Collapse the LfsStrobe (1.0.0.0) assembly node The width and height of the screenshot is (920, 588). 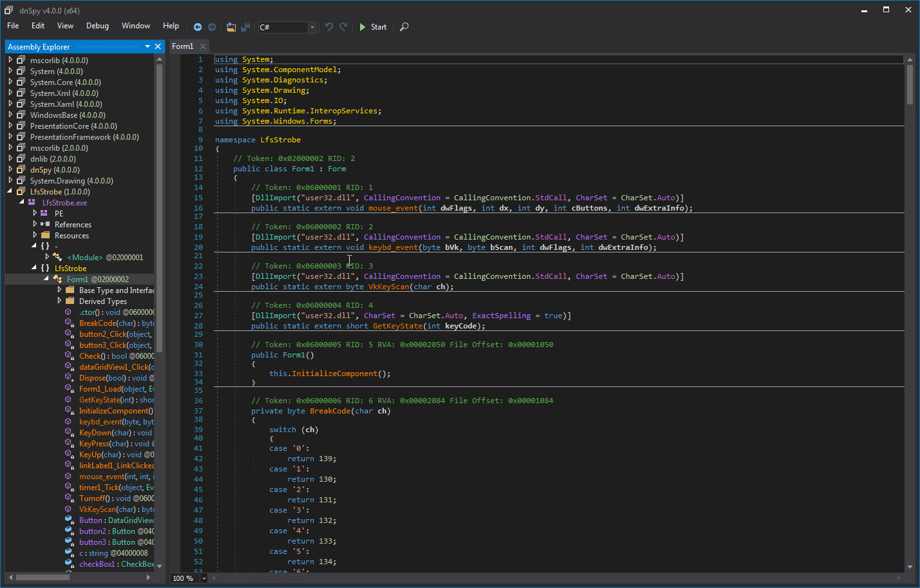[10, 192]
